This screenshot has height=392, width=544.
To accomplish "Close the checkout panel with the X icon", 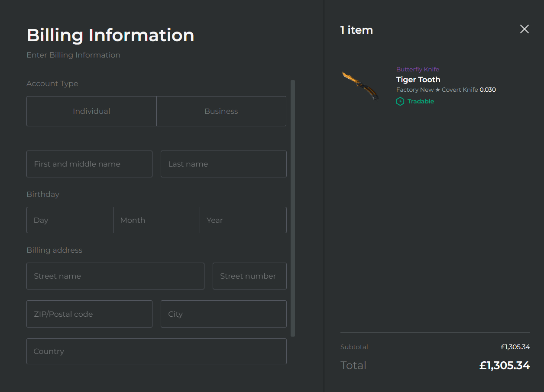I will (x=524, y=29).
